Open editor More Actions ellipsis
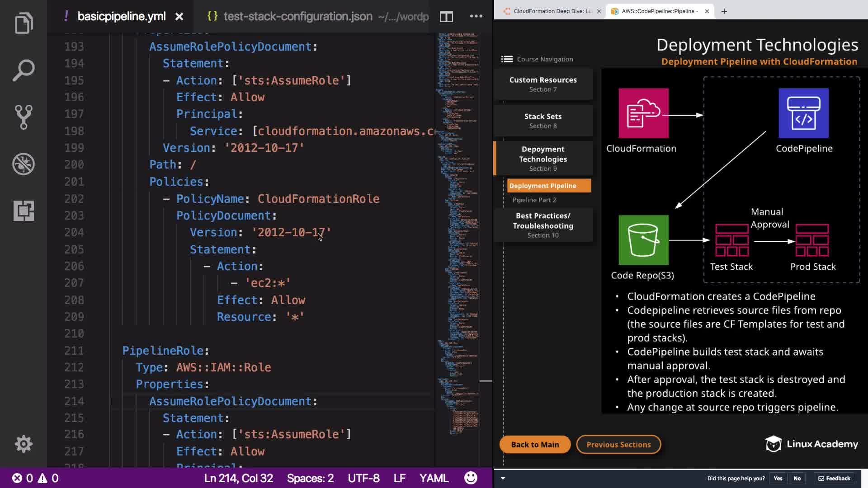 [476, 16]
